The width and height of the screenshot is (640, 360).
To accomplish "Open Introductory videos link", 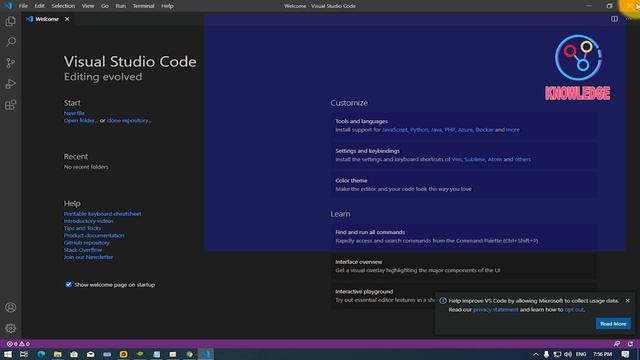I will point(89,221).
